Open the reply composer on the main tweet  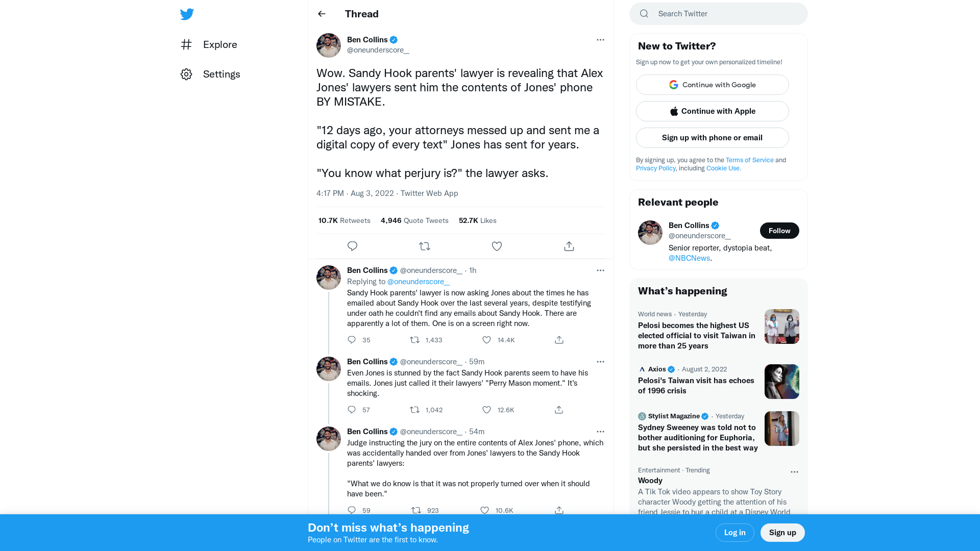[352, 246]
